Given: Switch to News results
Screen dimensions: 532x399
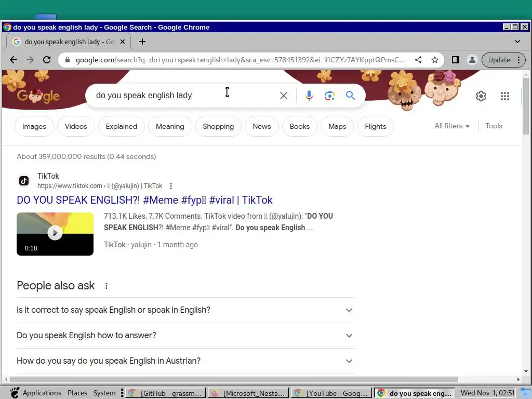Looking at the screenshot, I should [262, 127].
